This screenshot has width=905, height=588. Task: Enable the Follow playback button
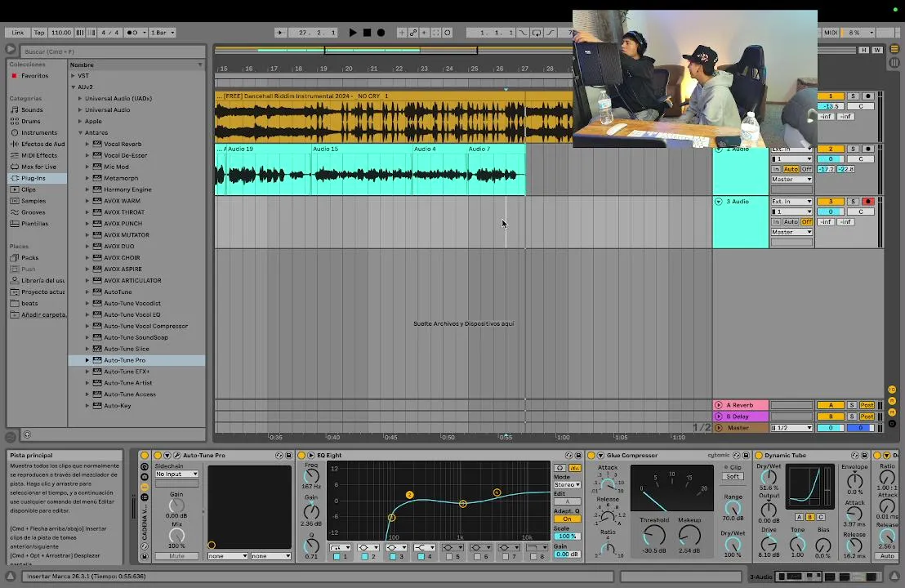[x=280, y=33]
